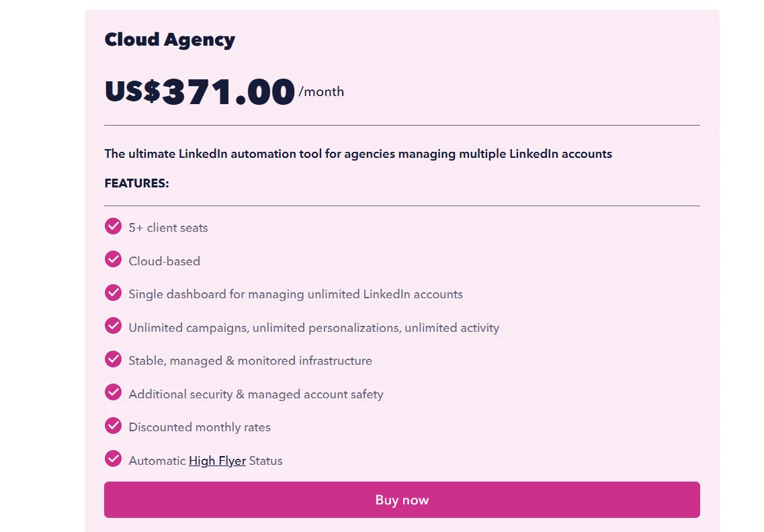Click the Cloud Agency plan heading
The height and width of the screenshot is (532, 764).
coord(169,40)
